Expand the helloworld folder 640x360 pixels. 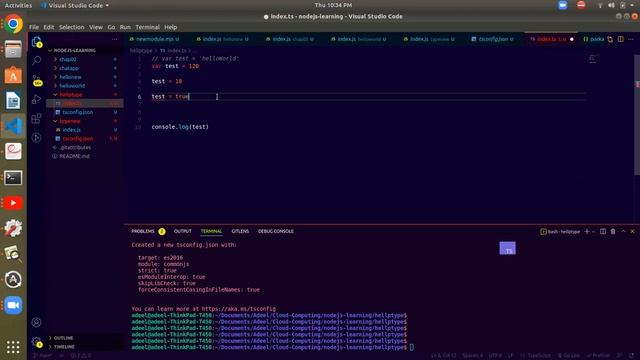click(x=72, y=86)
